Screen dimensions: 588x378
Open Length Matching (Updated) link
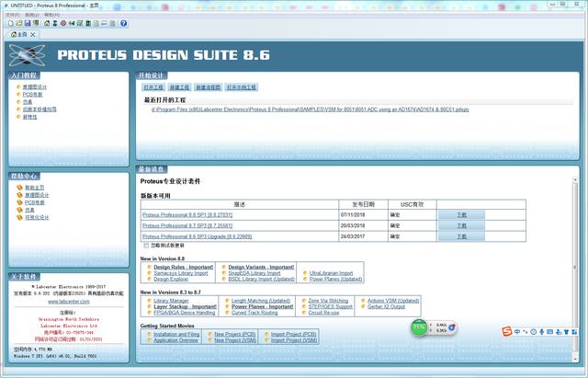(261, 301)
